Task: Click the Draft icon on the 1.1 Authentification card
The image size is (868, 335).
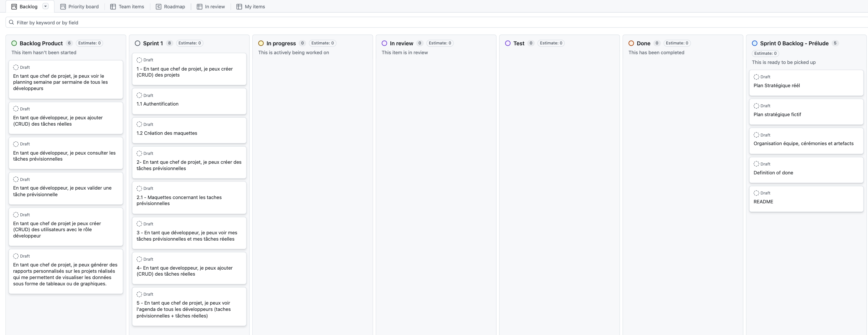Action: coord(139,95)
